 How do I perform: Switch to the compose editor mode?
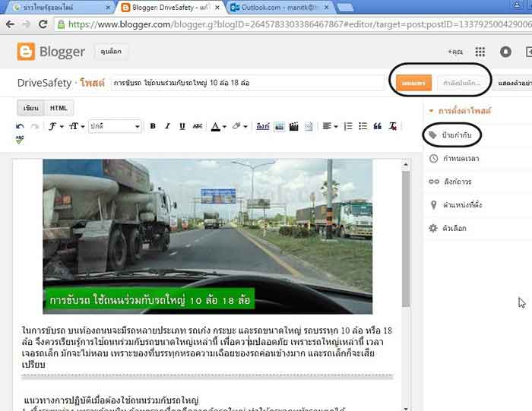pos(31,108)
